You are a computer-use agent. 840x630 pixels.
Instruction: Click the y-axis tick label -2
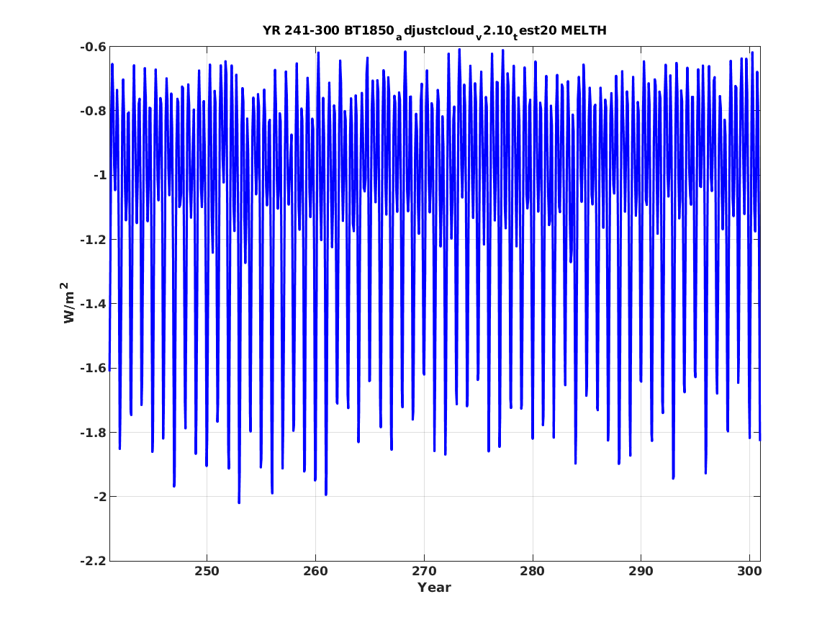(99, 497)
